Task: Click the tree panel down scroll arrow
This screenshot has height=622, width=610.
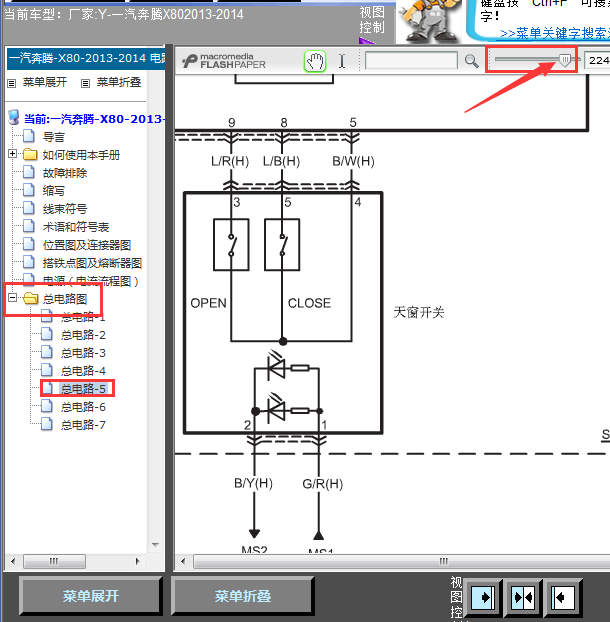Action: tap(155, 545)
